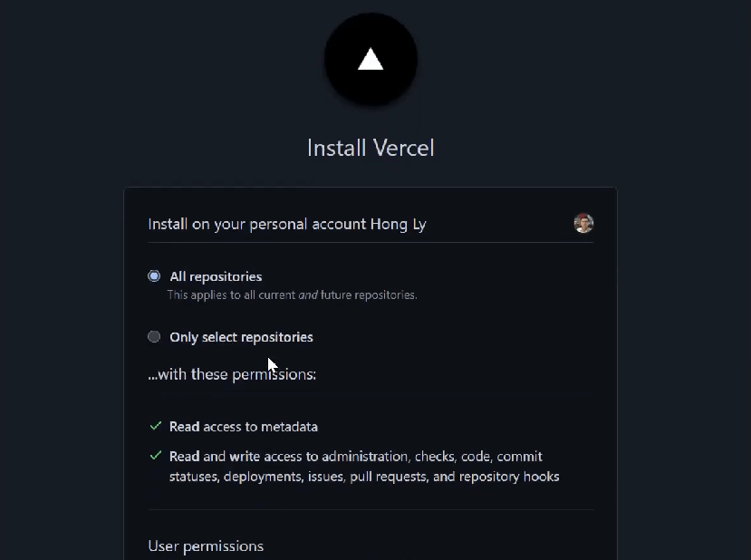This screenshot has height=560, width=751.
Task: Click the Vercel triangle logo
Action: pyautogui.click(x=371, y=60)
